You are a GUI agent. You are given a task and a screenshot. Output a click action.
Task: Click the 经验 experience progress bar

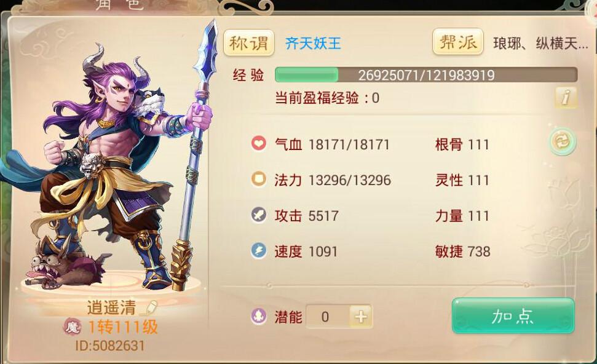click(426, 75)
